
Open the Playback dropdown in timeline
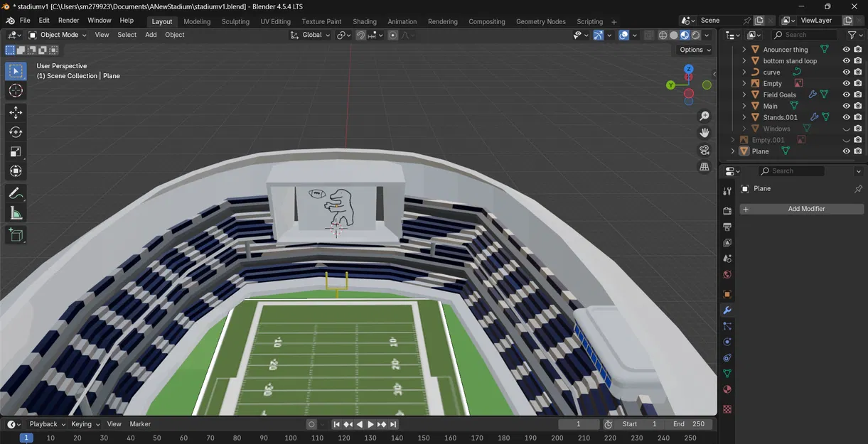tap(47, 424)
